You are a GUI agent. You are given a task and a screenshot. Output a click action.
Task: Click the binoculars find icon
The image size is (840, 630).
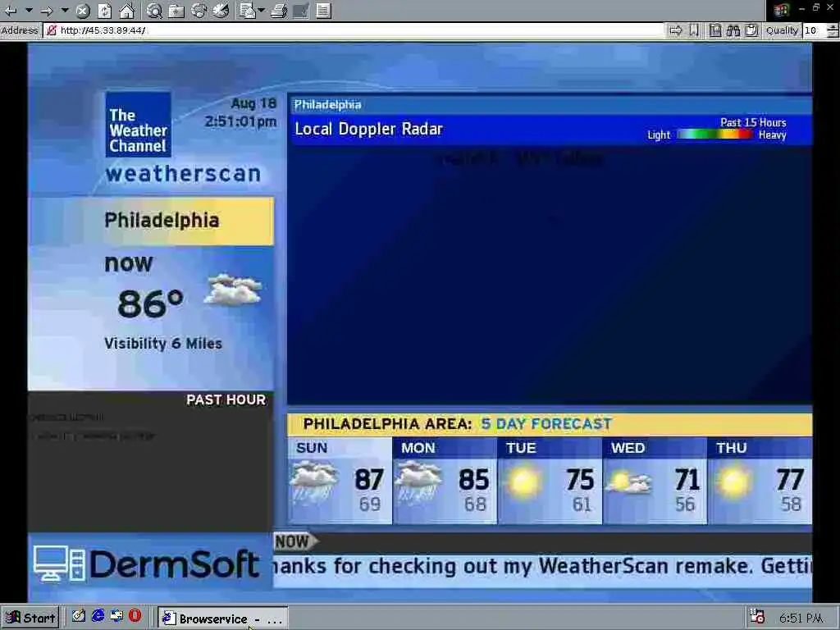click(x=733, y=30)
